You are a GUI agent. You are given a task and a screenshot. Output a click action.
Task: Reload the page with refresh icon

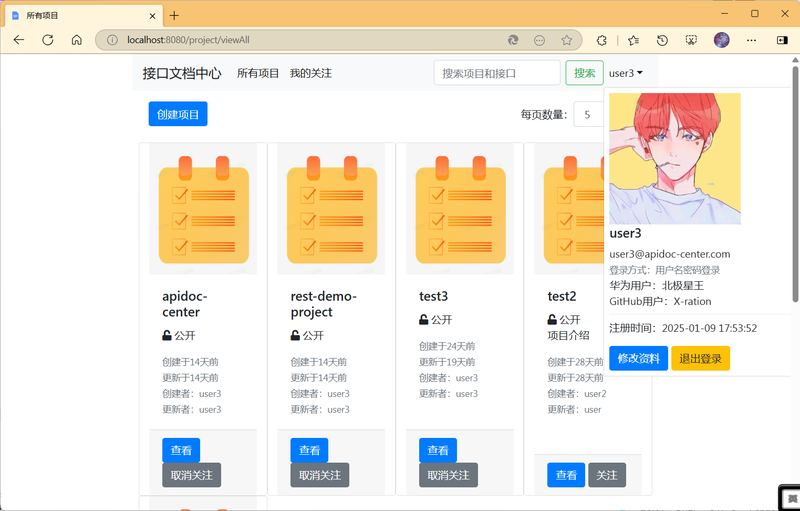click(x=48, y=40)
